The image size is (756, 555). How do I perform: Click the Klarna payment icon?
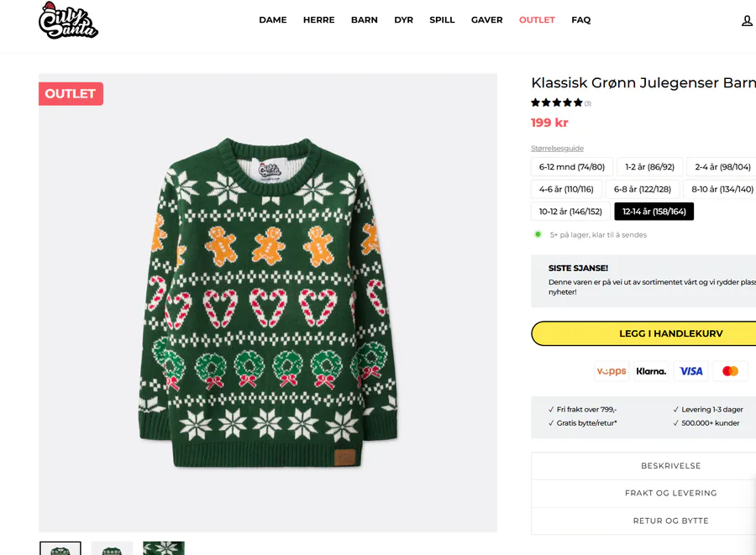[x=651, y=371]
